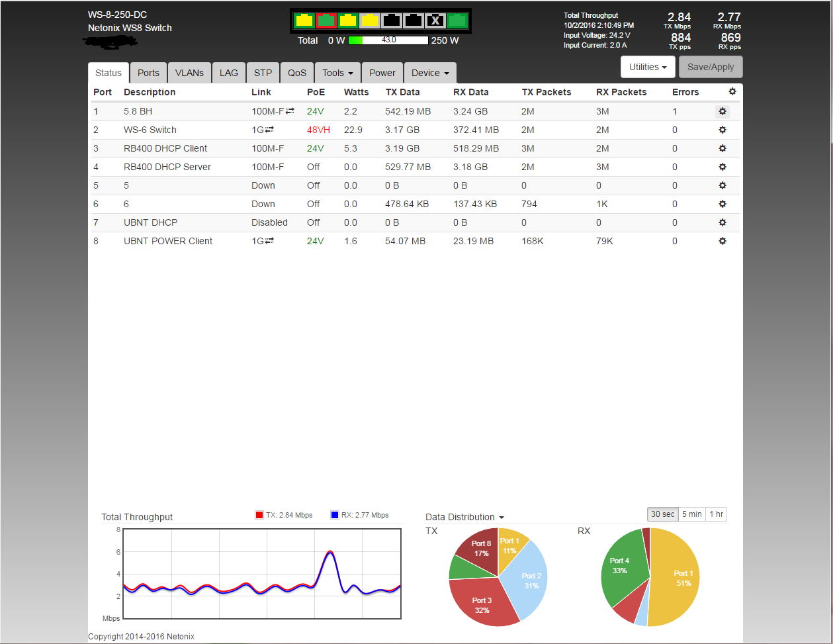
Task: Click the green port 8 icon in the diagram
Action: [457, 21]
